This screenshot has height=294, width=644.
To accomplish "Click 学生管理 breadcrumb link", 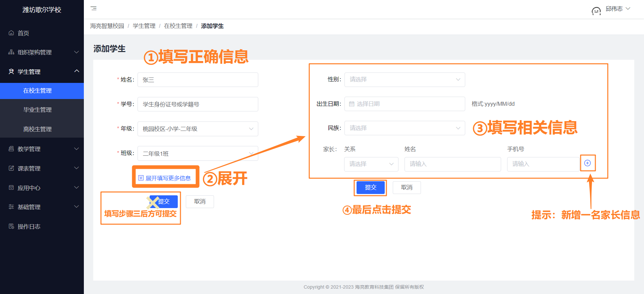I will [144, 26].
